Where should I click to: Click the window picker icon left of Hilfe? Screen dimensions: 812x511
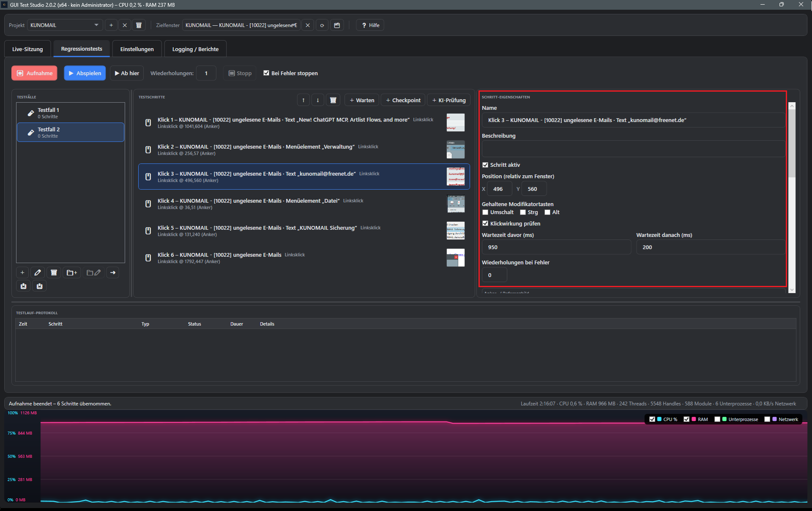tap(337, 25)
